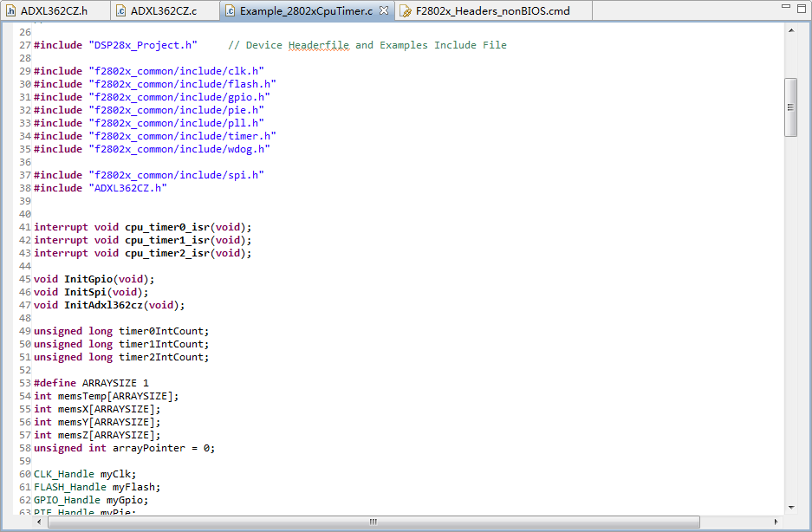
Task: Click the myFlash handle declaration
Action: [97, 487]
